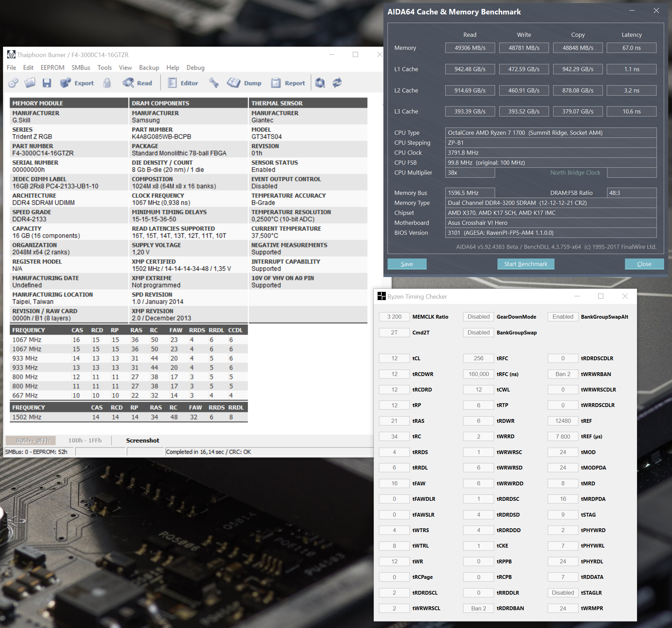This screenshot has width=672, height=628.
Task: Click the Export toolbar button
Action: pos(77,83)
